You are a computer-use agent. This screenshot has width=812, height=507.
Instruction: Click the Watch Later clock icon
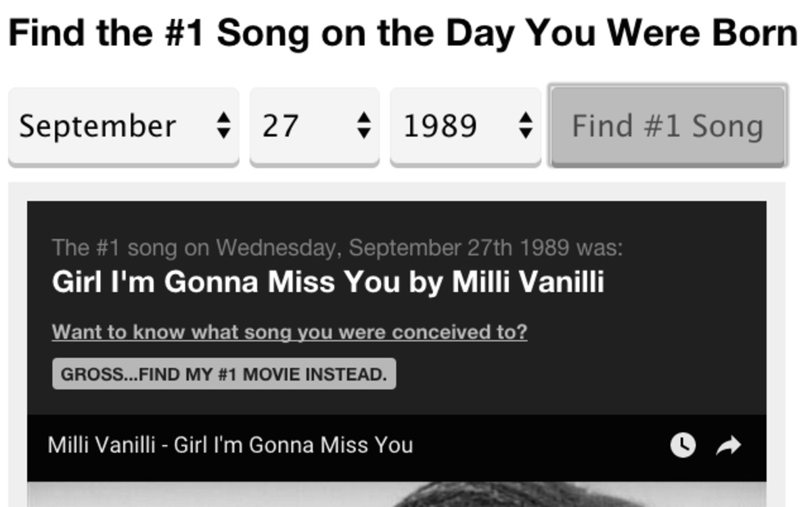[x=682, y=445]
